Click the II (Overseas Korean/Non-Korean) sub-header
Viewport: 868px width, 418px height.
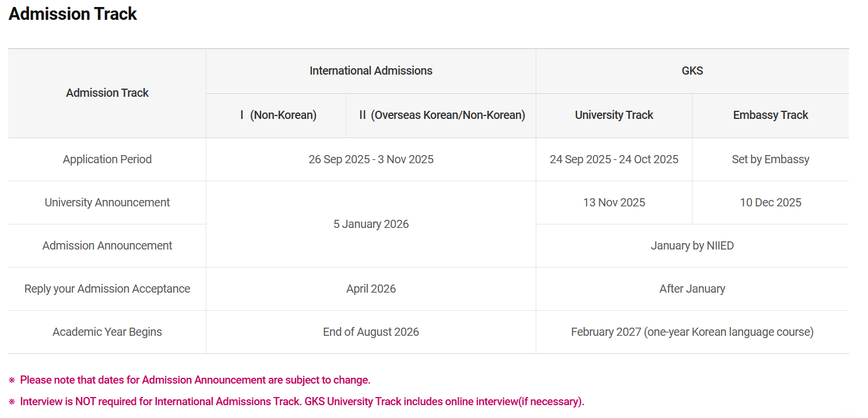[x=442, y=115]
